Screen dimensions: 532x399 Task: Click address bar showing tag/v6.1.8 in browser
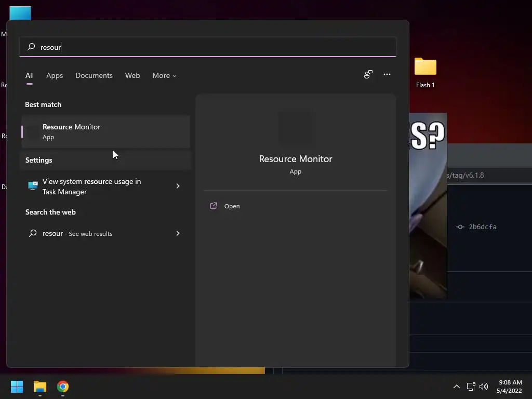(x=489, y=176)
